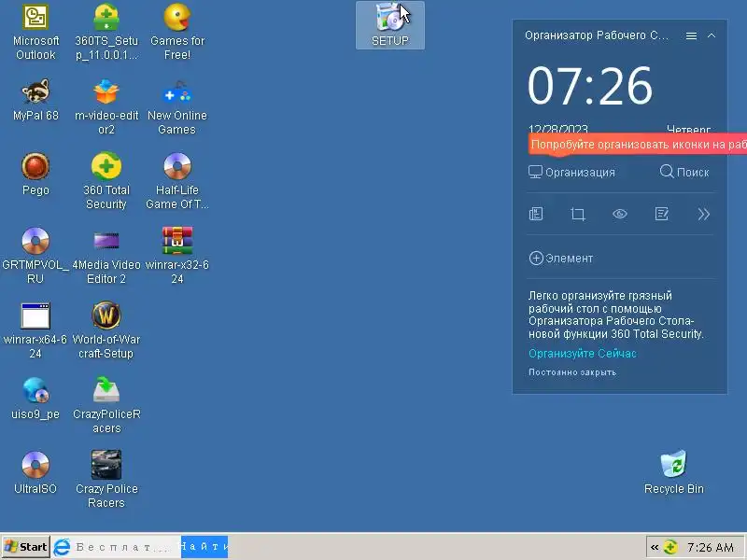Click Поиск search in organizer
Viewport: 747px width, 560px height.
tap(684, 172)
